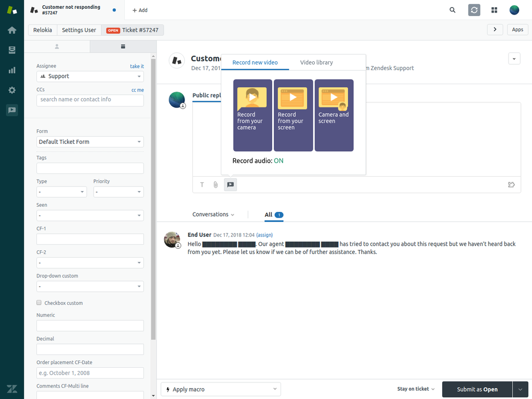
Task: Switch to the Video library tab
Action: pyautogui.click(x=316, y=62)
